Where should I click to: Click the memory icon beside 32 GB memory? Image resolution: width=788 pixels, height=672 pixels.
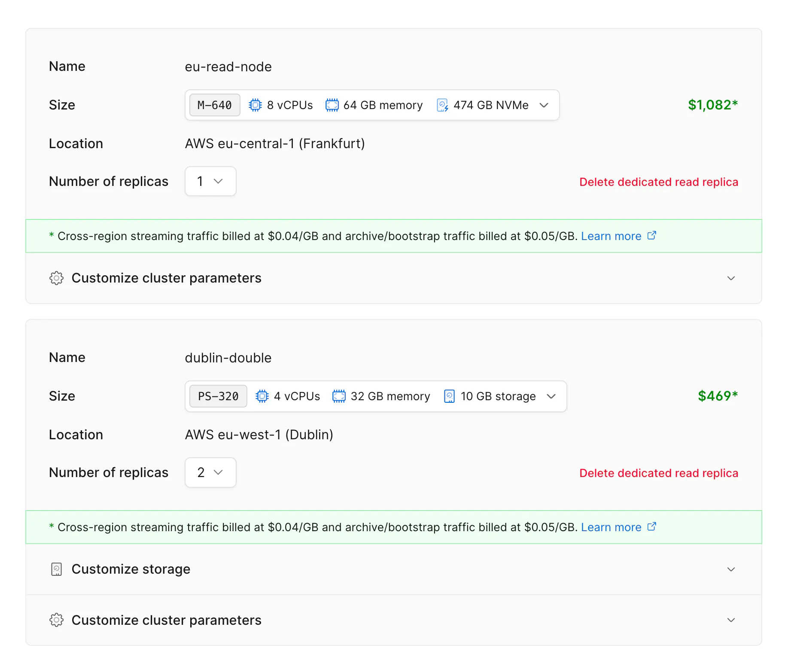point(339,396)
